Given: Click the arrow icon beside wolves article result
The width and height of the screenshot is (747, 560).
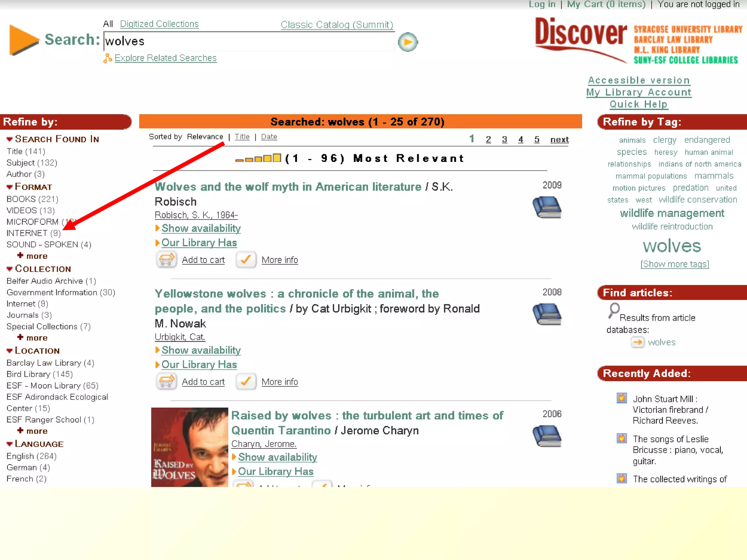Looking at the screenshot, I should [x=637, y=342].
